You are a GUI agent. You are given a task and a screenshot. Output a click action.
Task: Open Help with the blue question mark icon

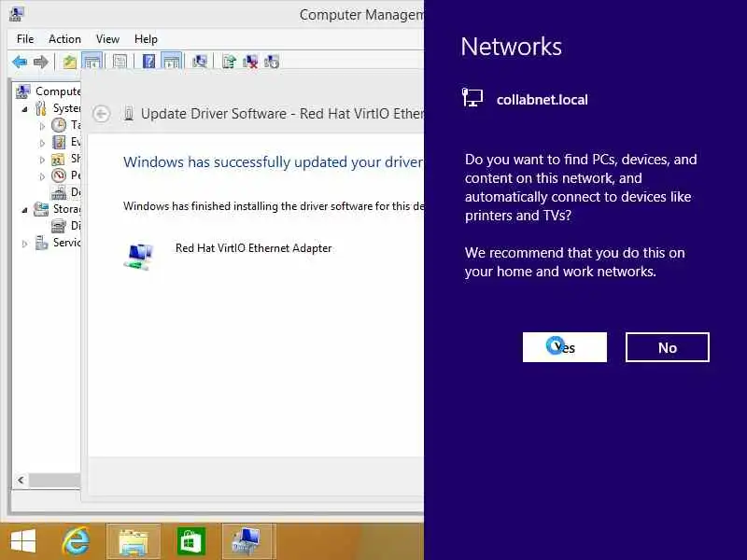pyautogui.click(x=148, y=62)
